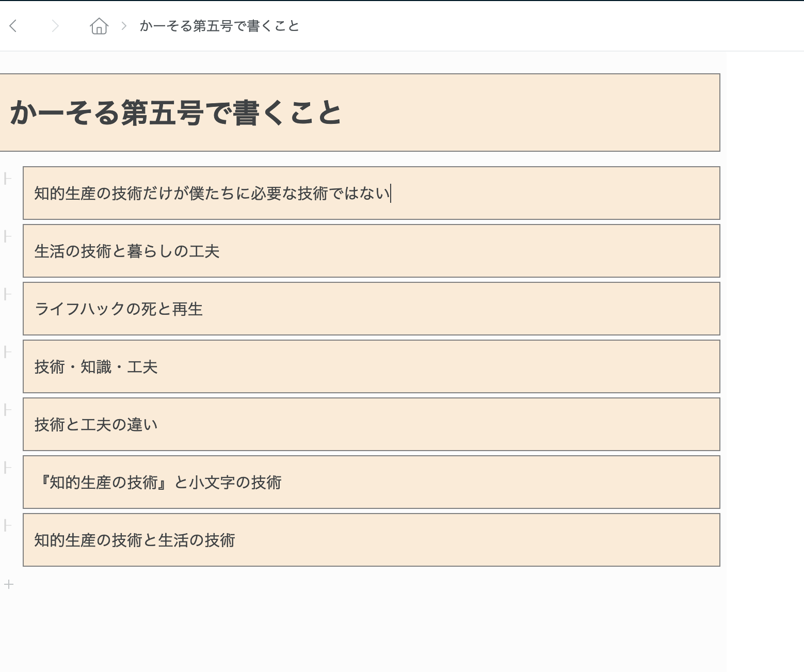Click the handle beside the 技術と工夫の違い block

coord(7,410)
